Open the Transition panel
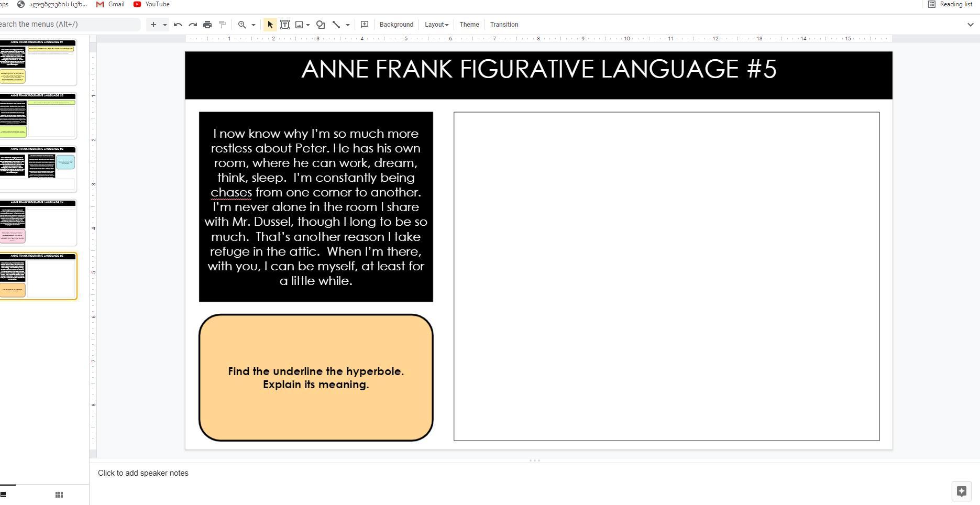This screenshot has width=980, height=505. click(x=504, y=25)
